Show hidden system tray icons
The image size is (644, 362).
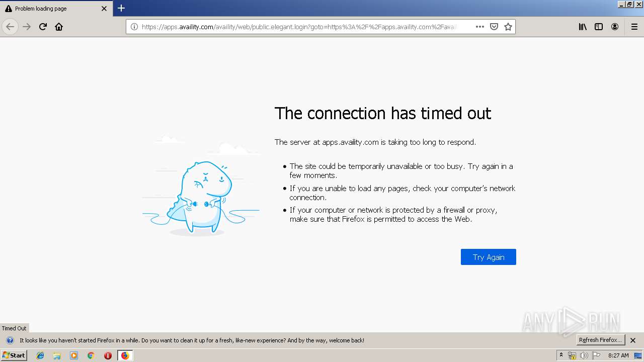(561, 355)
